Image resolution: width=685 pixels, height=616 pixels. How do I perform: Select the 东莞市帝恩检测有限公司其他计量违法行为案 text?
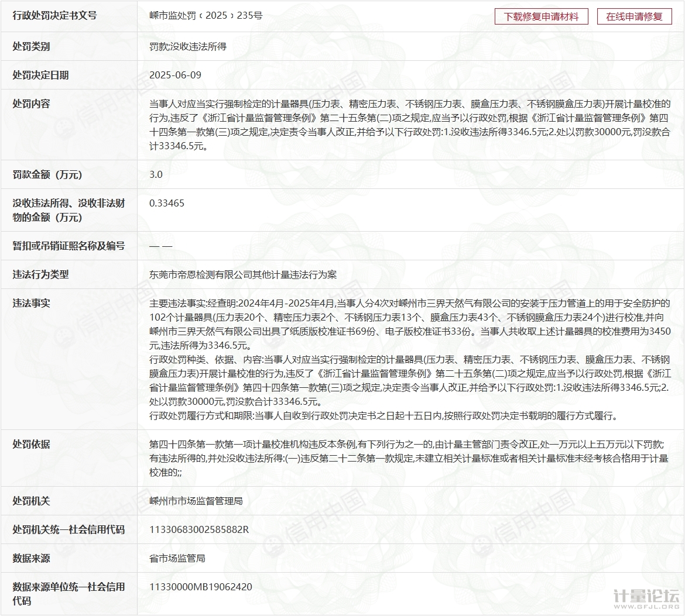242,274
